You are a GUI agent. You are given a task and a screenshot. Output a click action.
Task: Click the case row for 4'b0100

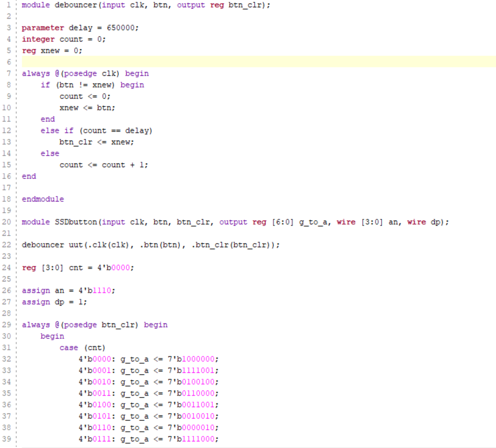point(148,404)
